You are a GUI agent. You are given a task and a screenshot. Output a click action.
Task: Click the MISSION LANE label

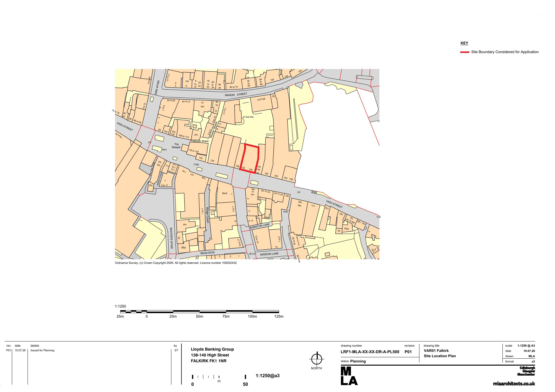pos(269,254)
